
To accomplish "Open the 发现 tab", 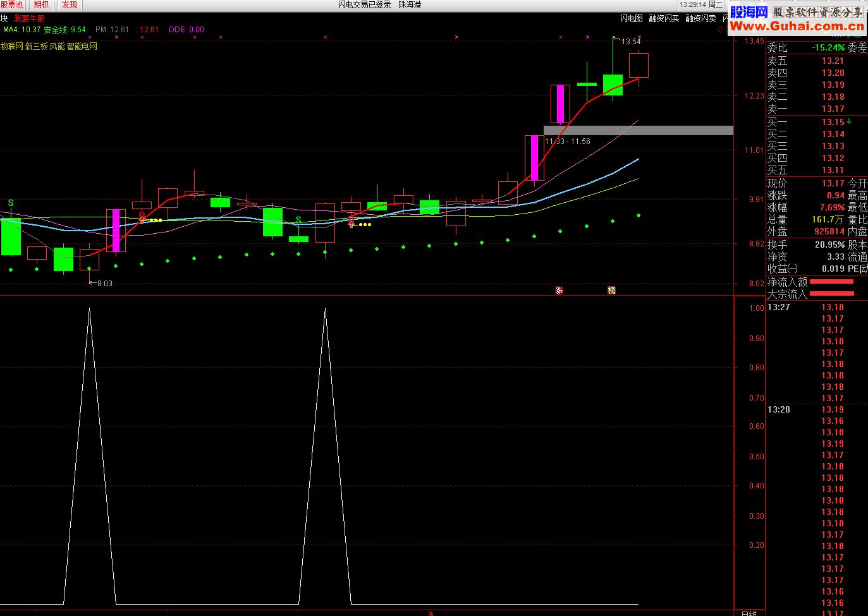I will 70,5.
